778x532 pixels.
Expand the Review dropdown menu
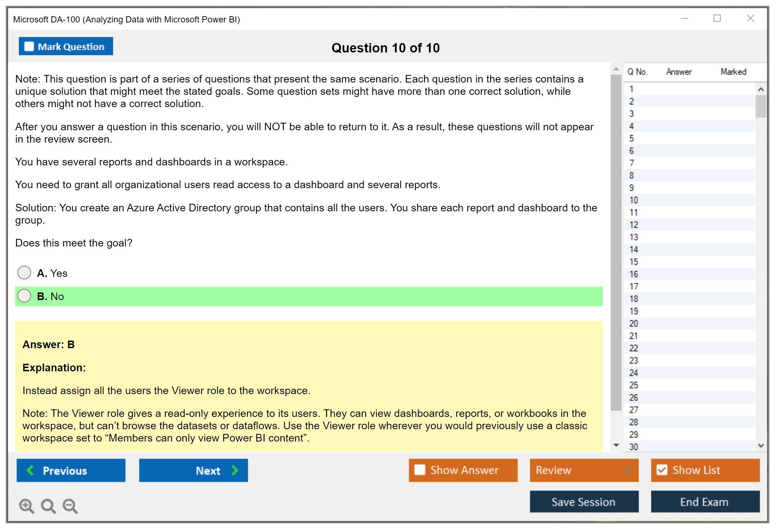pyautogui.click(x=628, y=470)
